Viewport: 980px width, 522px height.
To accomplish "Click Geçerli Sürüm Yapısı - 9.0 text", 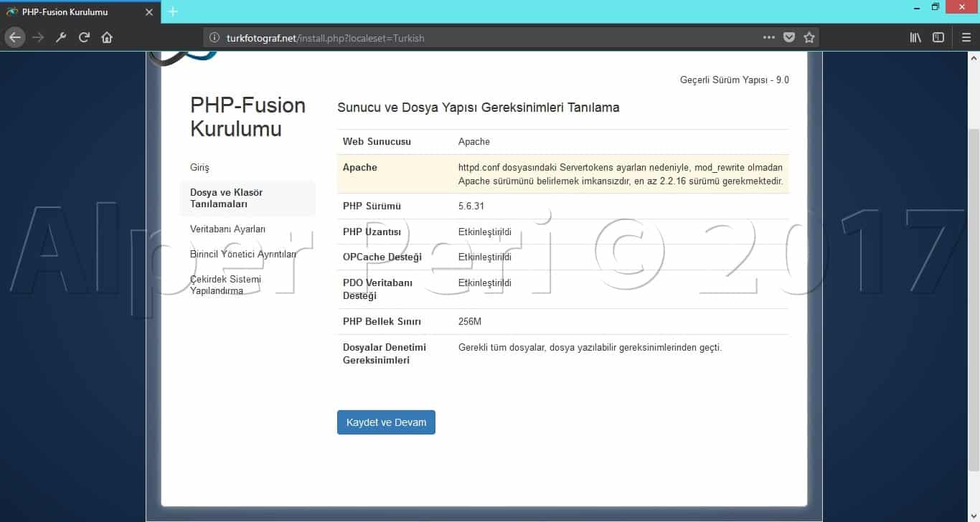I will tap(734, 80).
